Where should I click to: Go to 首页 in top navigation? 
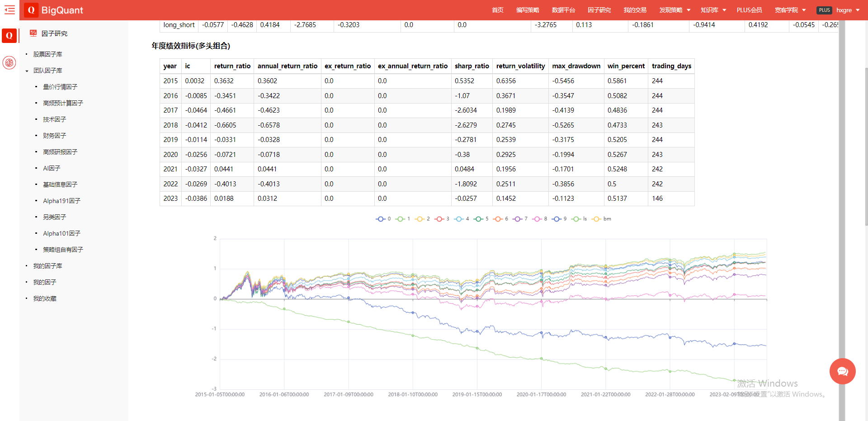click(497, 10)
